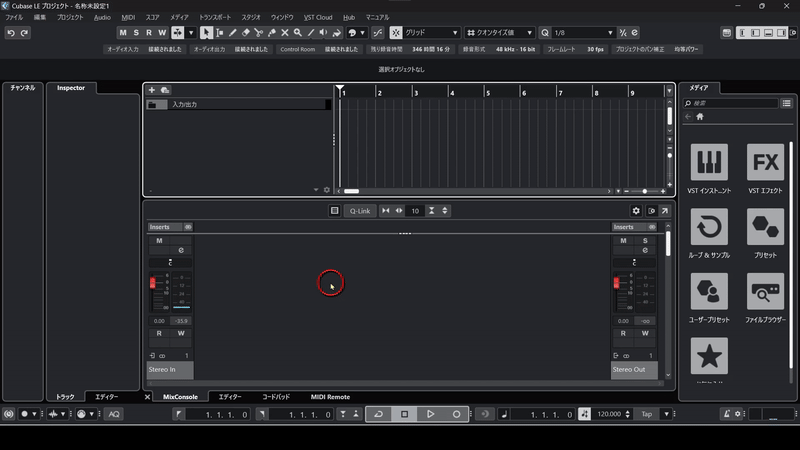
Task: Toggle global Write W automation button
Action: 162,33
